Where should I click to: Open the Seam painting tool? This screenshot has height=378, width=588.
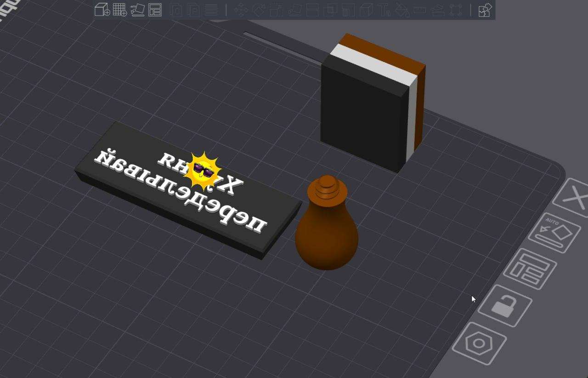tap(366, 10)
